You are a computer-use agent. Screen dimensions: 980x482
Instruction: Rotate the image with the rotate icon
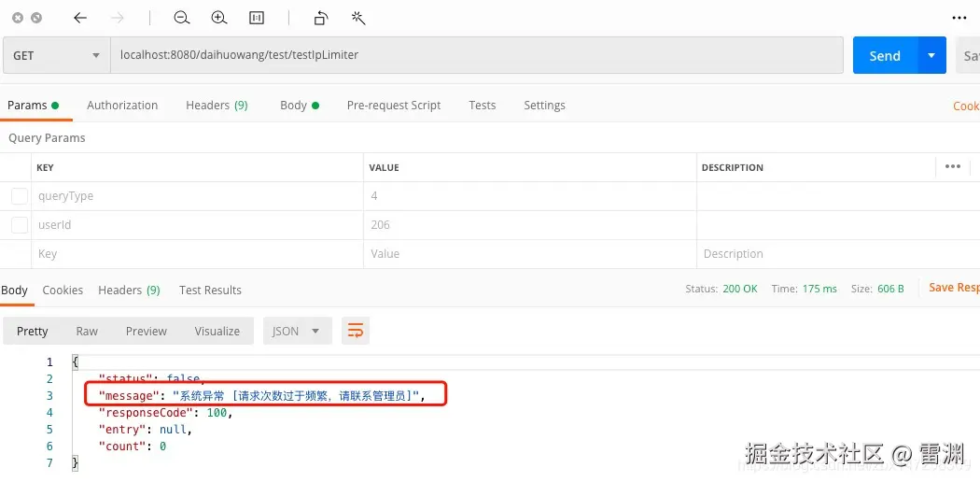pyautogui.click(x=321, y=18)
